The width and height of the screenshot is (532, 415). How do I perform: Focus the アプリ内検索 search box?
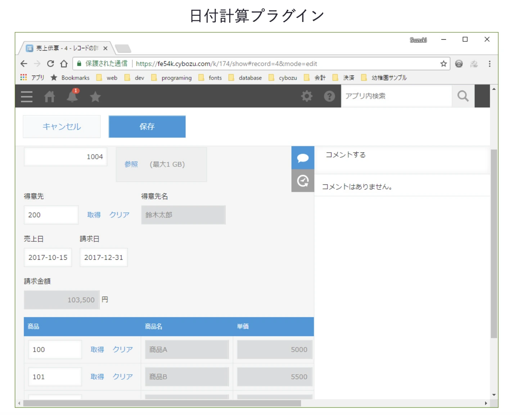[396, 96]
